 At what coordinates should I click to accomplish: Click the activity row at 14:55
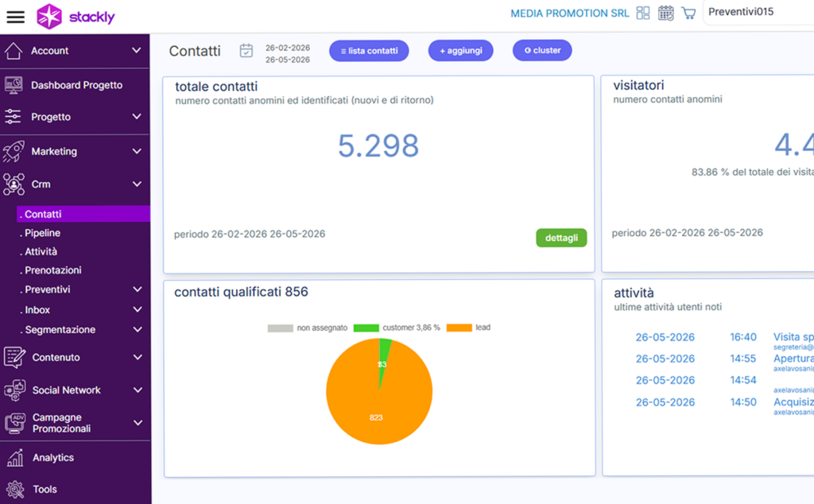tap(724, 361)
